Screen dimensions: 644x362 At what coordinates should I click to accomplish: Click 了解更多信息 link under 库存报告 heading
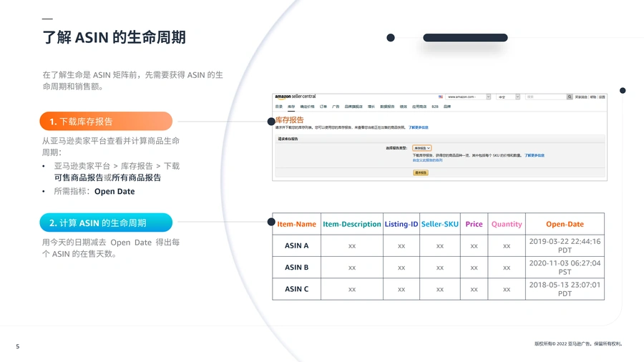pyautogui.click(x=418, y=127)
